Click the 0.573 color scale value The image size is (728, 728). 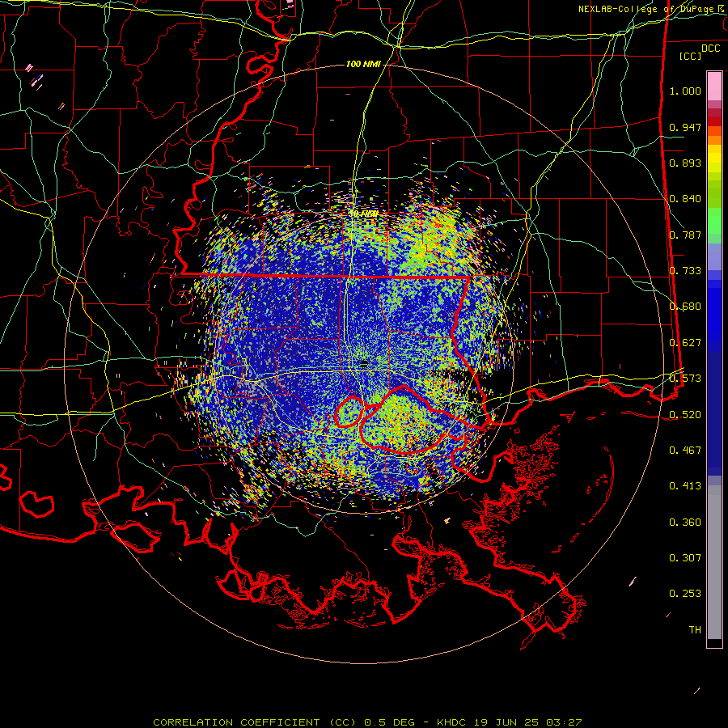click(685, 379)
